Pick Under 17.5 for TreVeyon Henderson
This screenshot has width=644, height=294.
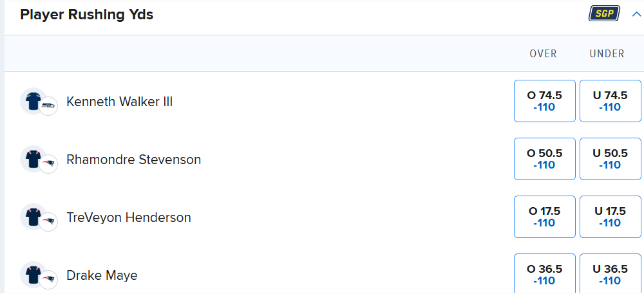click(x=610, y=217)
